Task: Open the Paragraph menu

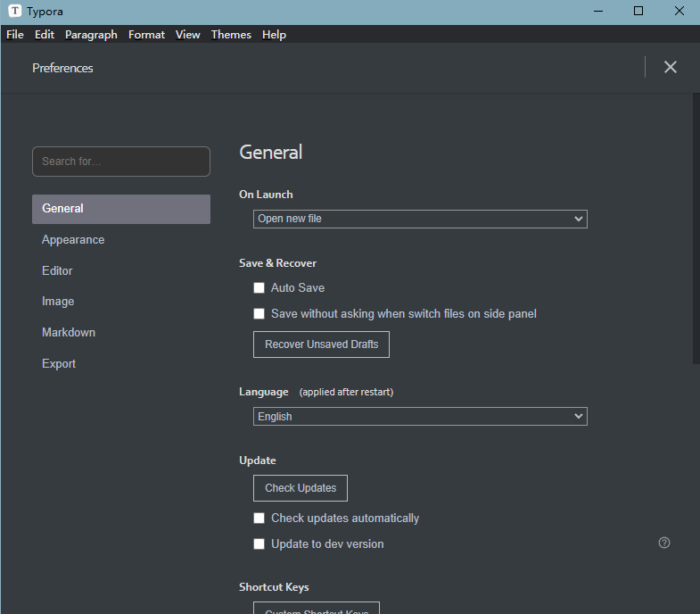Action: pos(91,35)
